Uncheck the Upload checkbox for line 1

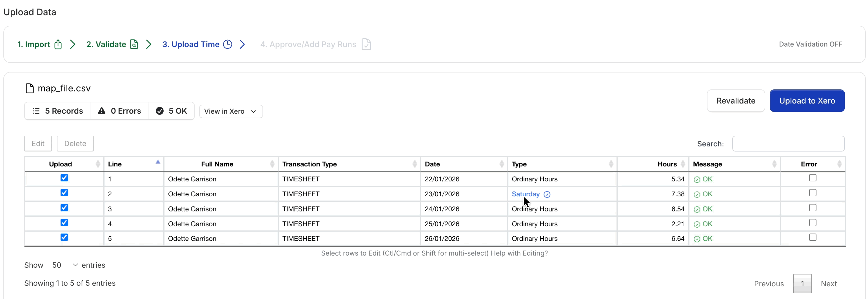coord(64,178)
